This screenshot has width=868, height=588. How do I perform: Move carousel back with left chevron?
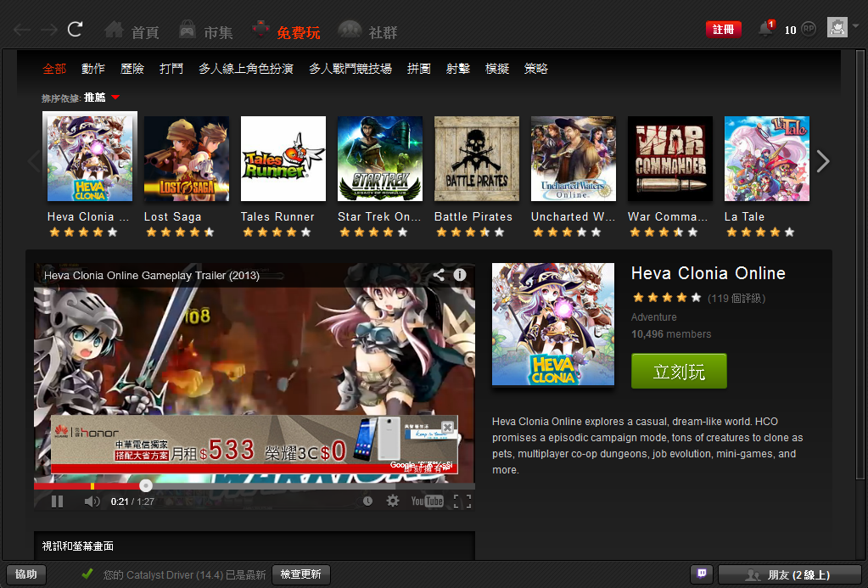34,161
